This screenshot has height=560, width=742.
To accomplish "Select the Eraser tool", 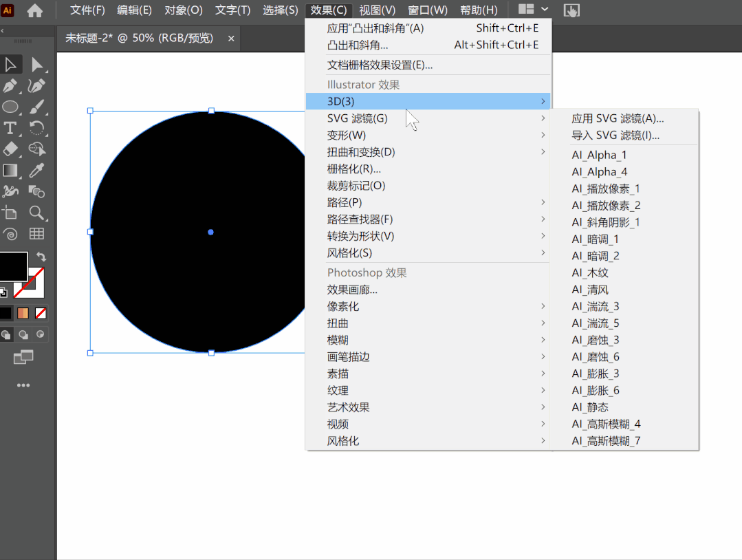I will 10,149.
